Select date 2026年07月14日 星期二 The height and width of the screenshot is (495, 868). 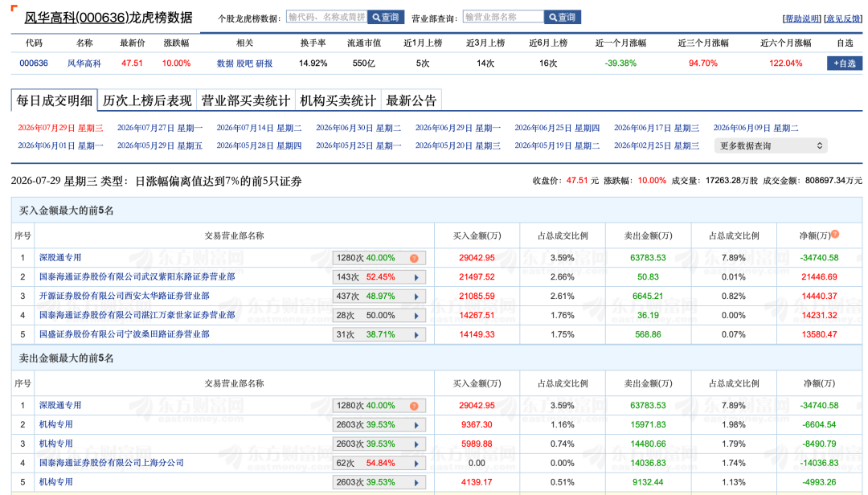[x=259, y=128]
